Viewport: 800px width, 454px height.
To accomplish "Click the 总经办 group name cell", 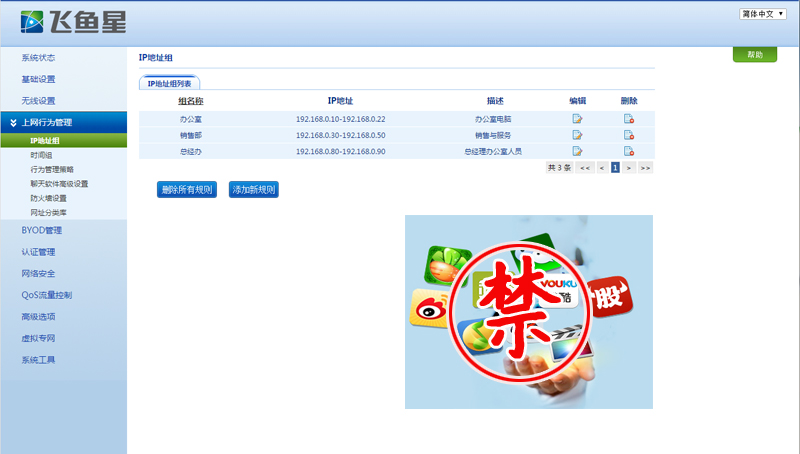I will pos(191,152).
